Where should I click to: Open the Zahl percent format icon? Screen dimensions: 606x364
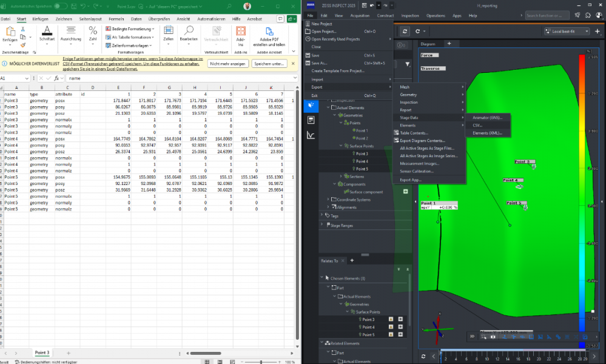(x=93, y=30)
